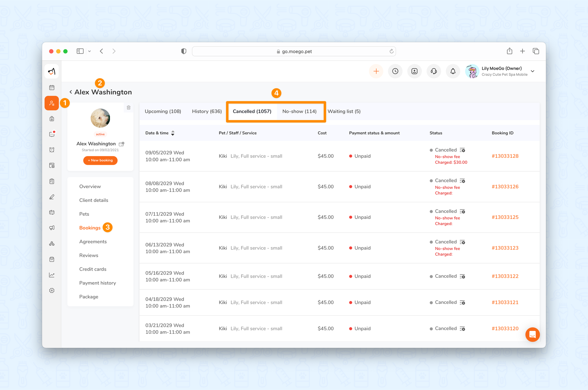Click the notification bell icon

point(453,71)
